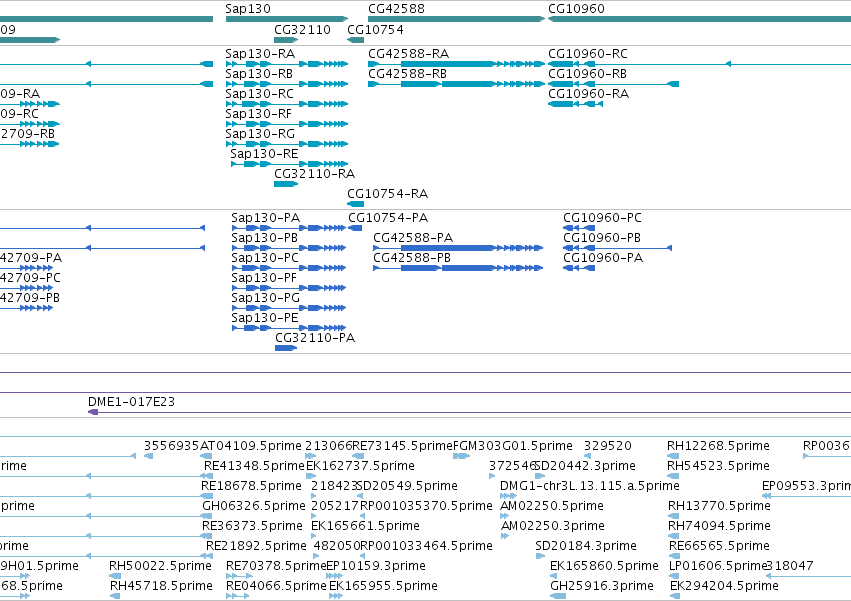Select the Sap130-RF transcript label

tap(258, 114)
